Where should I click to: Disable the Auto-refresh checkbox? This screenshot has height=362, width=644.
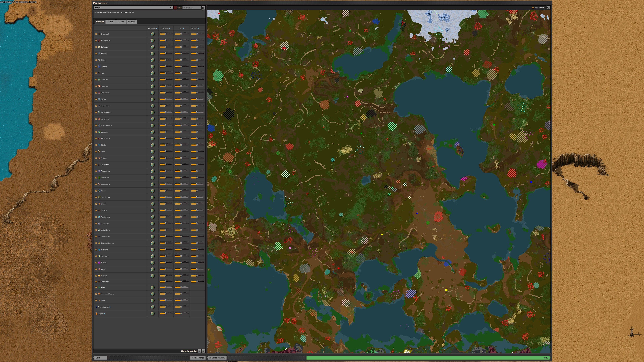pyautogui.click(x=533, y=8)
